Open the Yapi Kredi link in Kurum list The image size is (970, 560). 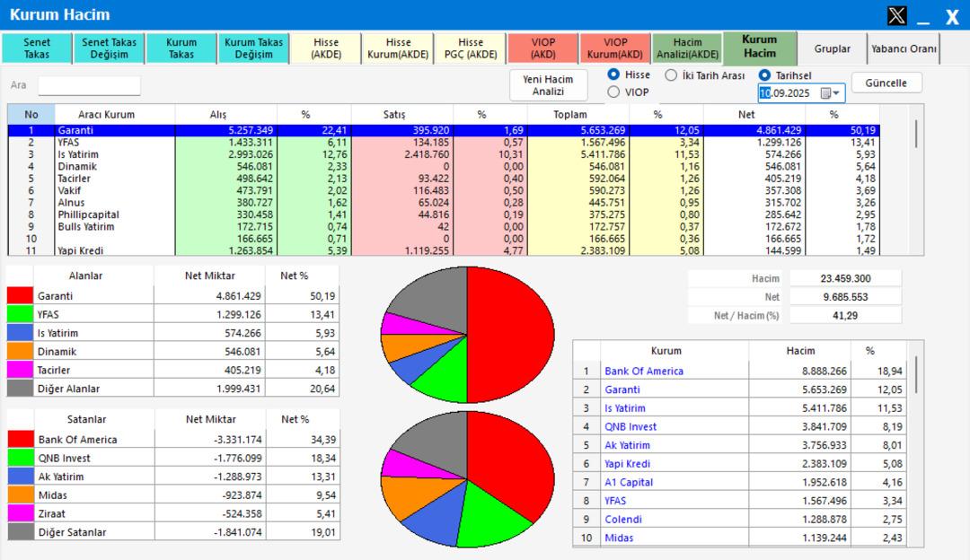point(627,464)
